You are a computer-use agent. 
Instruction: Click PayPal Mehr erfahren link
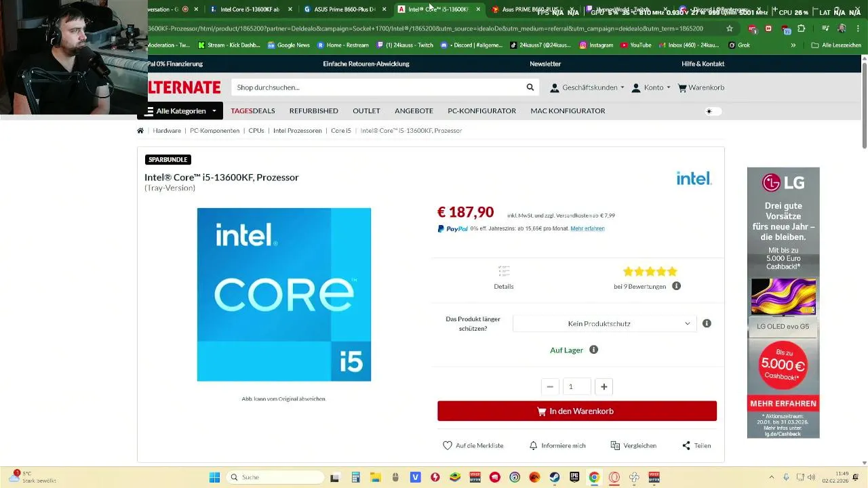coord(587,228)
